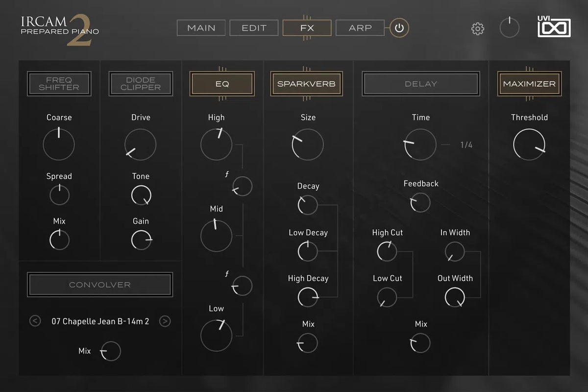588x392 pixels.
Task: Activate the Delay module
Action: [420, 83]
